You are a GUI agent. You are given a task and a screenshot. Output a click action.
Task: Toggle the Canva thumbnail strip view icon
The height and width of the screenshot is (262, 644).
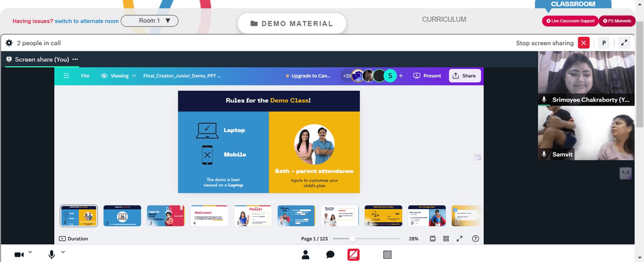click(433, 239)
